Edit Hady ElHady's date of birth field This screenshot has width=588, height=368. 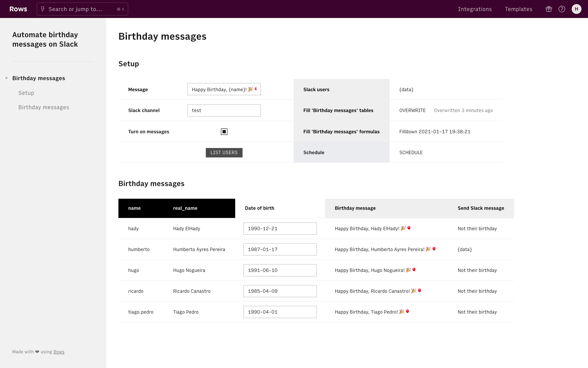pyautogui.click(x=280, y=229)
